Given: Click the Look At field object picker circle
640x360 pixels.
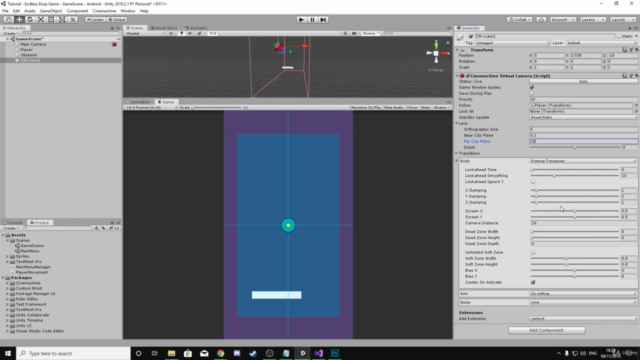Looking at the screenshot, I should tap(636, 111).
